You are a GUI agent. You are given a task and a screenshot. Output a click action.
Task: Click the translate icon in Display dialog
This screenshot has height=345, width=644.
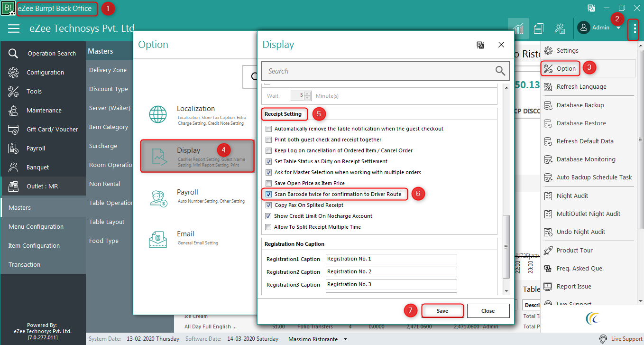pos(480,45)
